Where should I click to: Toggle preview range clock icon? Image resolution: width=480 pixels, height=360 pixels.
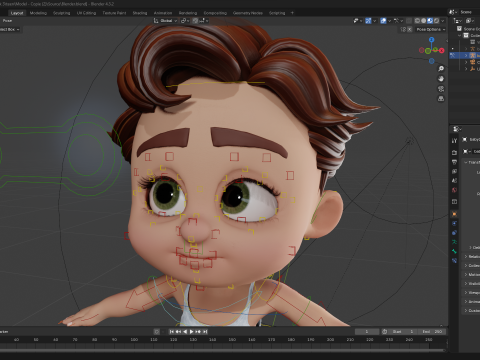385,332
